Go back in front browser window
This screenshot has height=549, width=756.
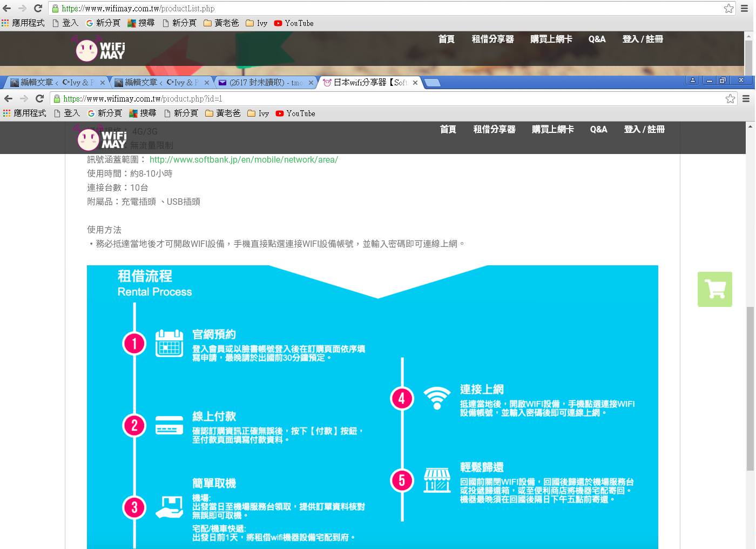click(x=8, y=98)
